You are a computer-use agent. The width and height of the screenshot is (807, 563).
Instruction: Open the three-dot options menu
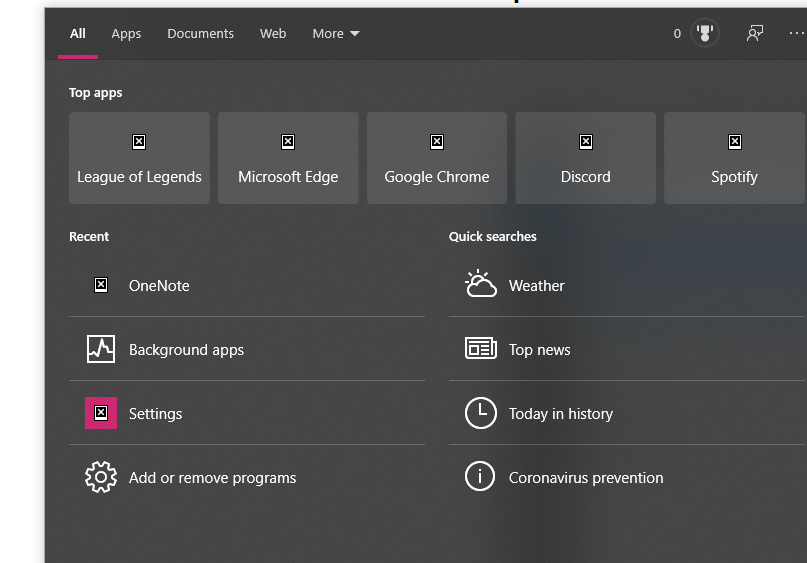pyautogui.click(x=797, y=33)
